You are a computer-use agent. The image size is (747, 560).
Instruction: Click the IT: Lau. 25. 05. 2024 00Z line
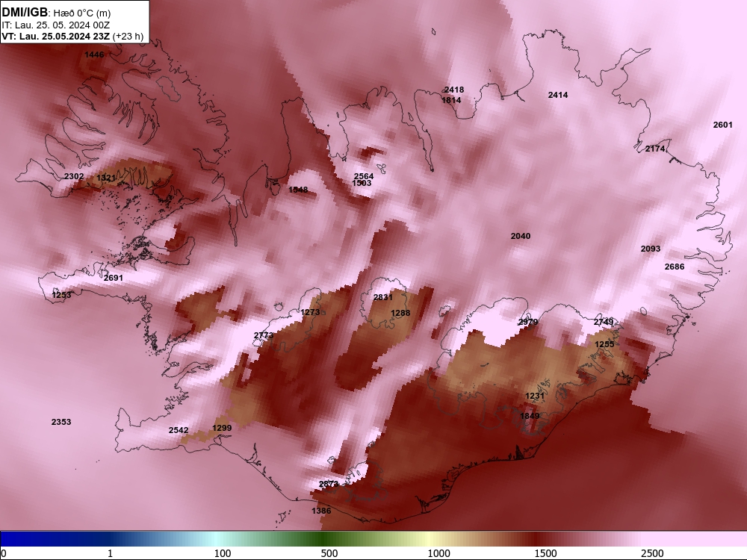56,25
